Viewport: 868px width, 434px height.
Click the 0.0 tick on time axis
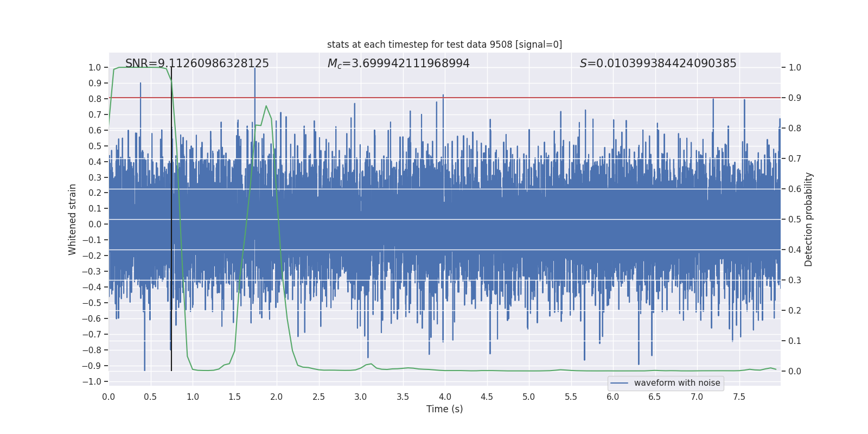pyautogui.click(x=108, y=397)
